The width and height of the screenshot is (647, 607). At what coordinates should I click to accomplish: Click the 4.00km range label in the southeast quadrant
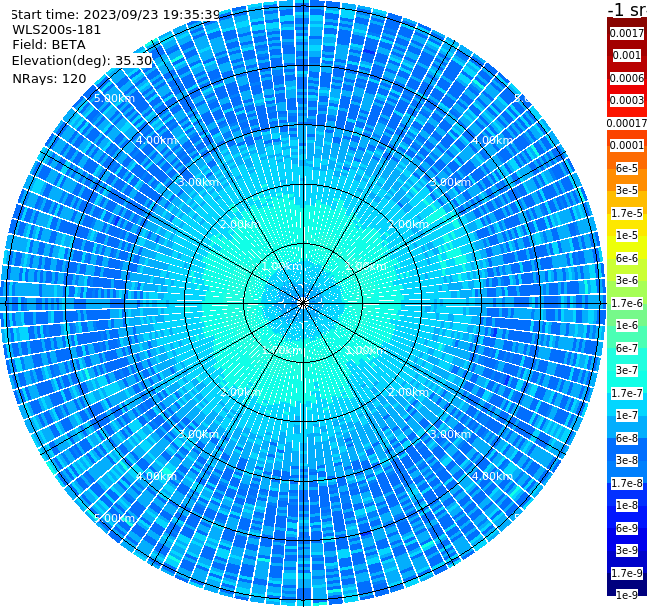492,476
